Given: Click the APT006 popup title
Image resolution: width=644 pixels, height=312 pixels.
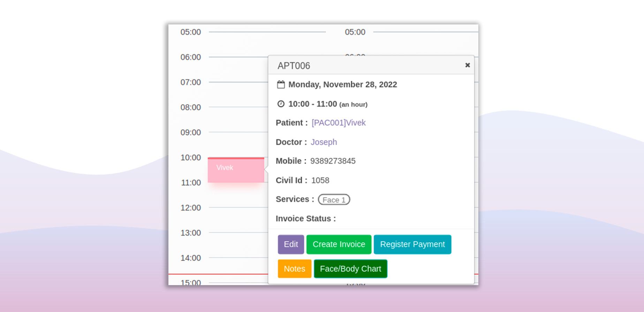Looking at the screenshot, I should 294,66.
